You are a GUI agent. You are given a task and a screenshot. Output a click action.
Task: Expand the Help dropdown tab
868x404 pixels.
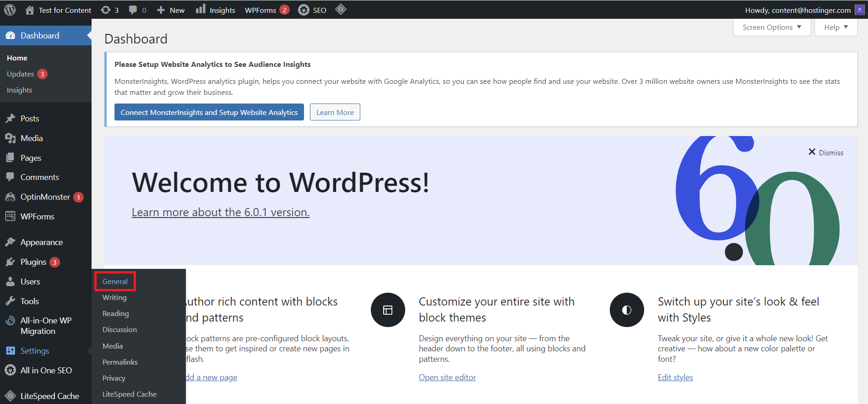tap(835, 27)
